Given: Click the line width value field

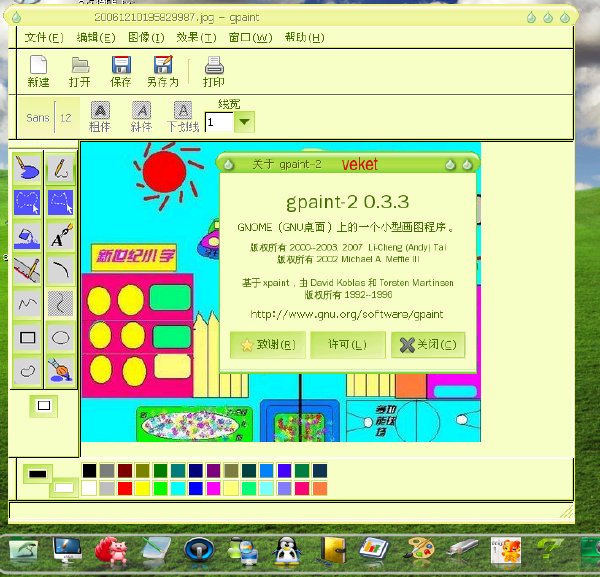Looking at the screenshot, I should coord(219,122).
